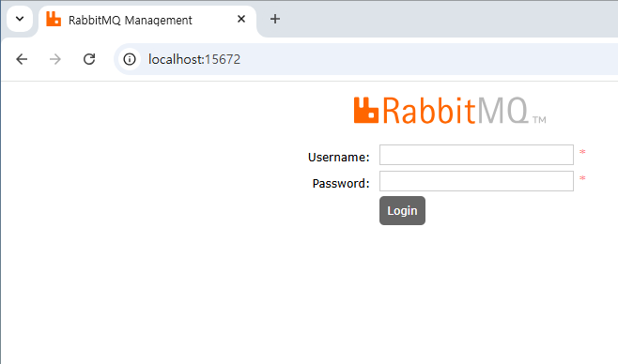
Task: Go back to the previous page
Action: pyautogui.click(x=22, y=59)
